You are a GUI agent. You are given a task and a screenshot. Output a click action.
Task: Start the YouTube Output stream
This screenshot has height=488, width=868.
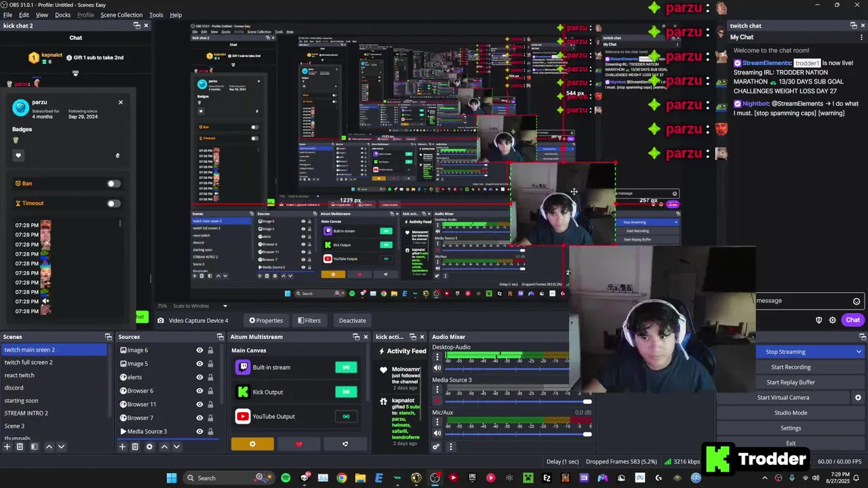coord(346,416)
